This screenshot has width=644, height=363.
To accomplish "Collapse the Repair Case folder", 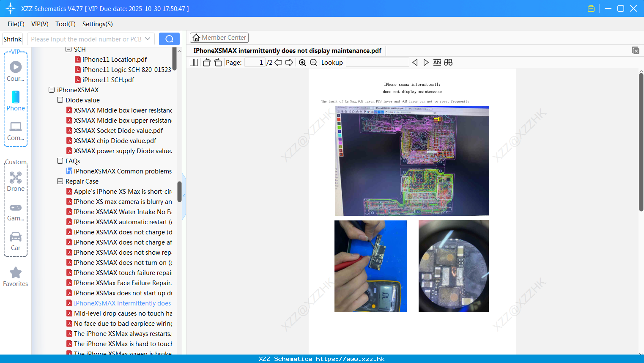I will (60, 181).
